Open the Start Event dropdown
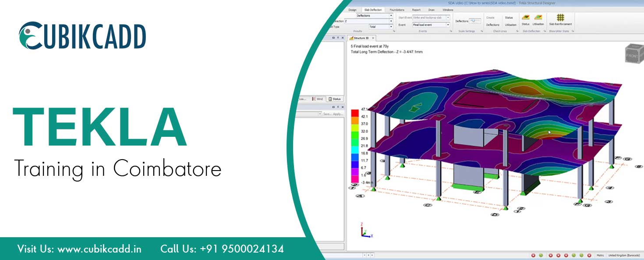 click(448, 18)
